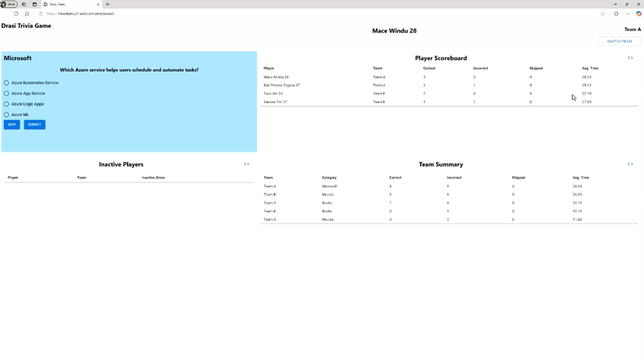Click the Switch Team button

pyautogui.click(x=619, y=42)
